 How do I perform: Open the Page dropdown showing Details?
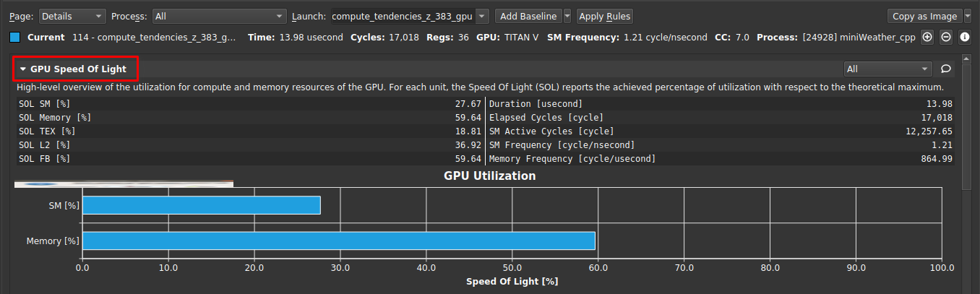72,16
